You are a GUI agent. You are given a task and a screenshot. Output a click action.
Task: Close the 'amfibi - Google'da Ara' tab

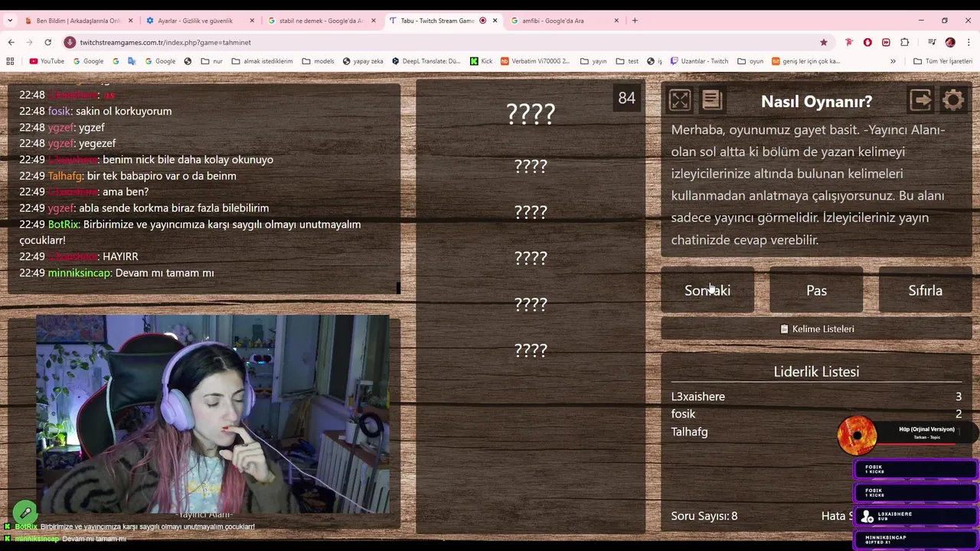[616, 21]
